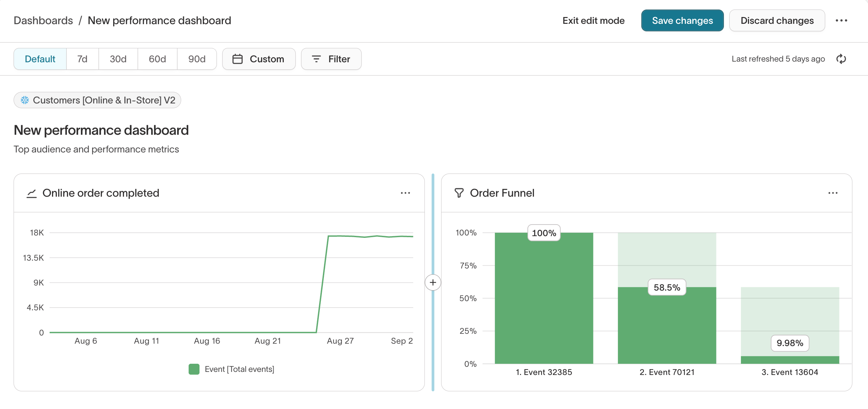Select the Default date range
This screenshot has height=409, width=868.
(x=40, y=59)
